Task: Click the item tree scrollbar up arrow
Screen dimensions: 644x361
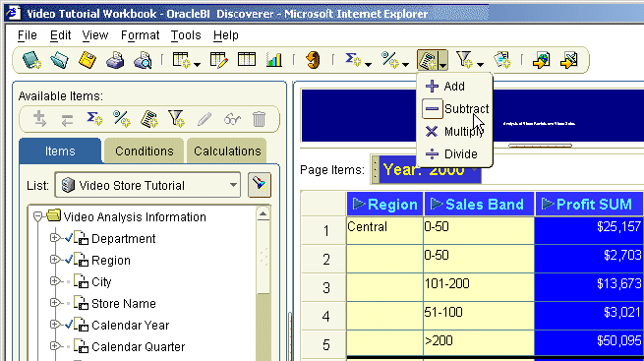Action: tap(263, 214)
